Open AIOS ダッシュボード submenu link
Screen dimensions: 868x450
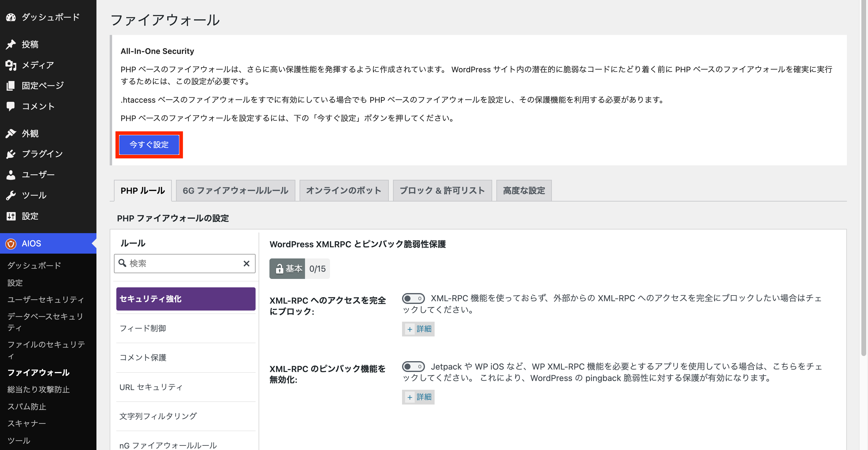point(34,266)
